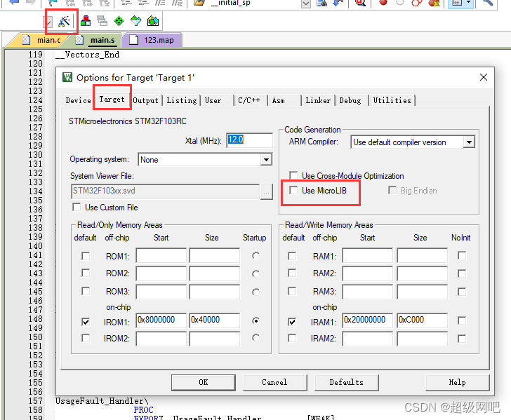Open Options for Target wand icon
The image size is (511, 420).
[x=64, y=22]
